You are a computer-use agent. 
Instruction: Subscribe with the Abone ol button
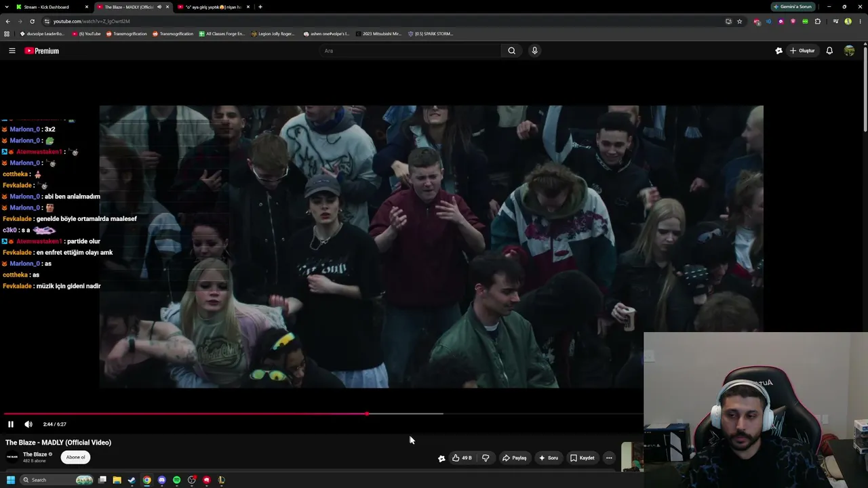tap(75, 457)
